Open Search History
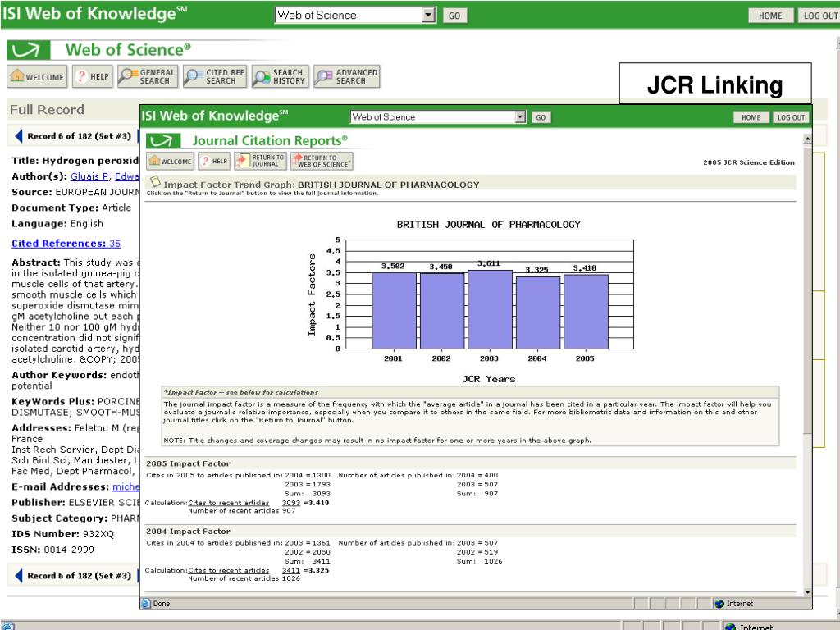Viewport: 840px width, 630px height. [x=281, y=76]
